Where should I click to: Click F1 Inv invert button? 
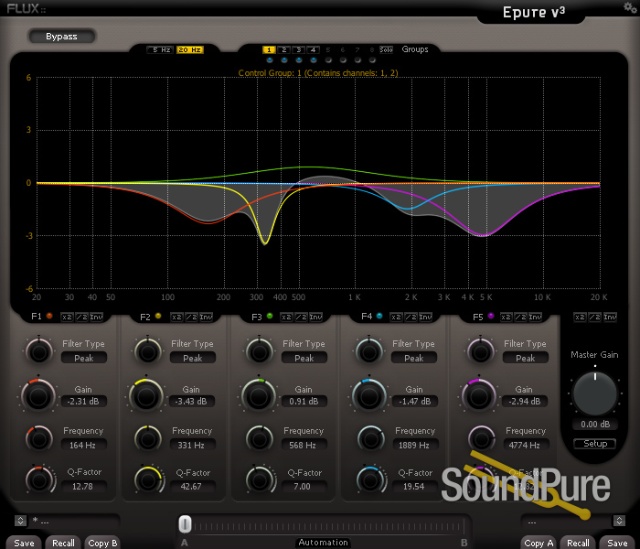pyautogui.click(x=96, y=317)
